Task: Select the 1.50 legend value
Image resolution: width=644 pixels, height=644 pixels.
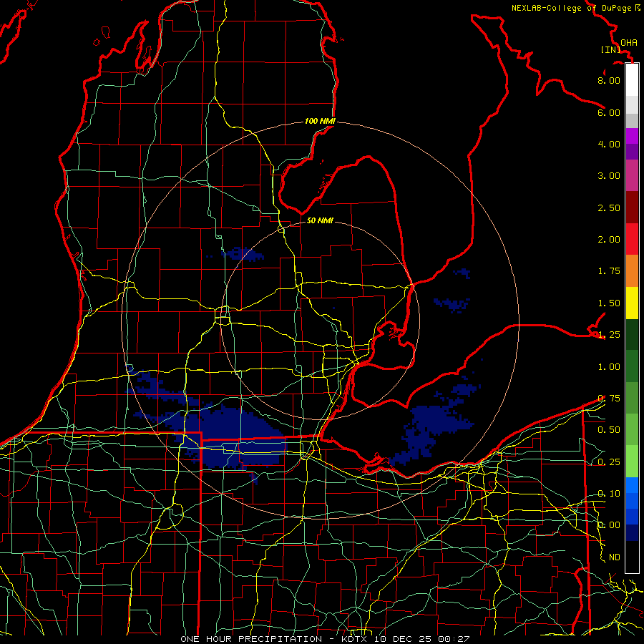Action: (x=609, y=303)
